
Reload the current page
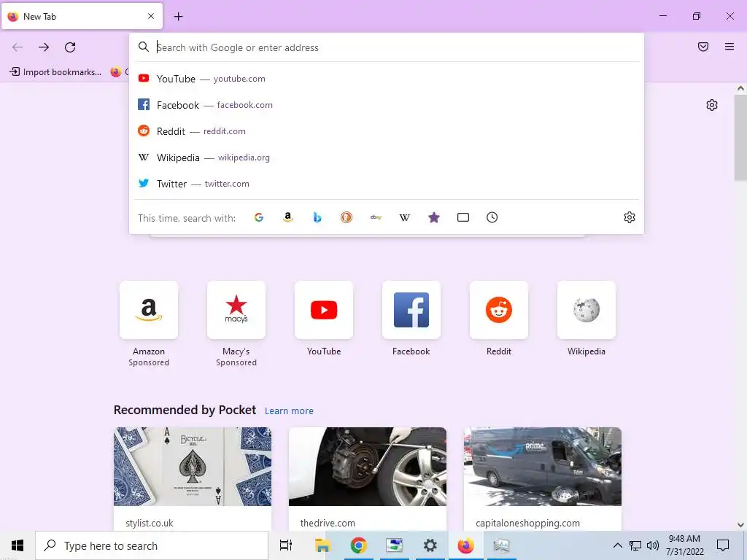70,47
